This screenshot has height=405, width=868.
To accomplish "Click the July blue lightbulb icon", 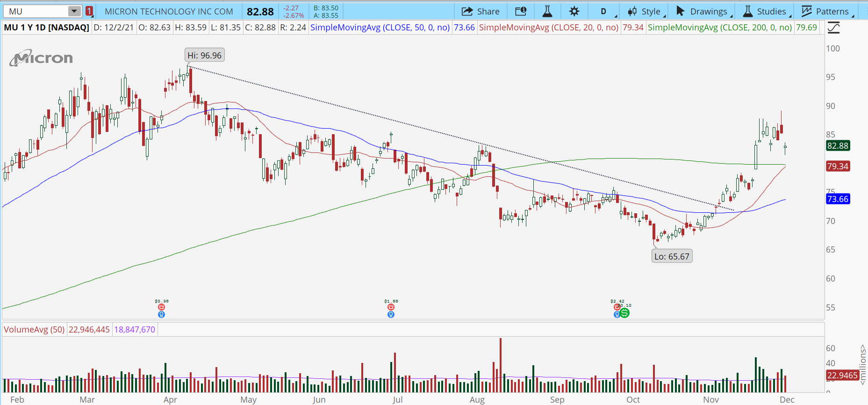I will point(391,315).
